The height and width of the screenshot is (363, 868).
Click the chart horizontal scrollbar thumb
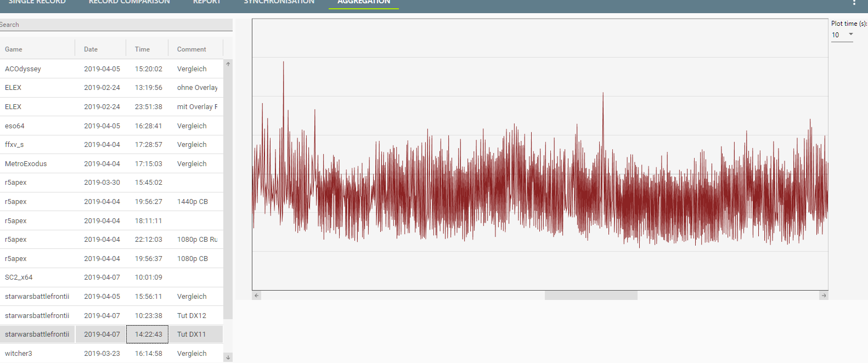(591, 296)
